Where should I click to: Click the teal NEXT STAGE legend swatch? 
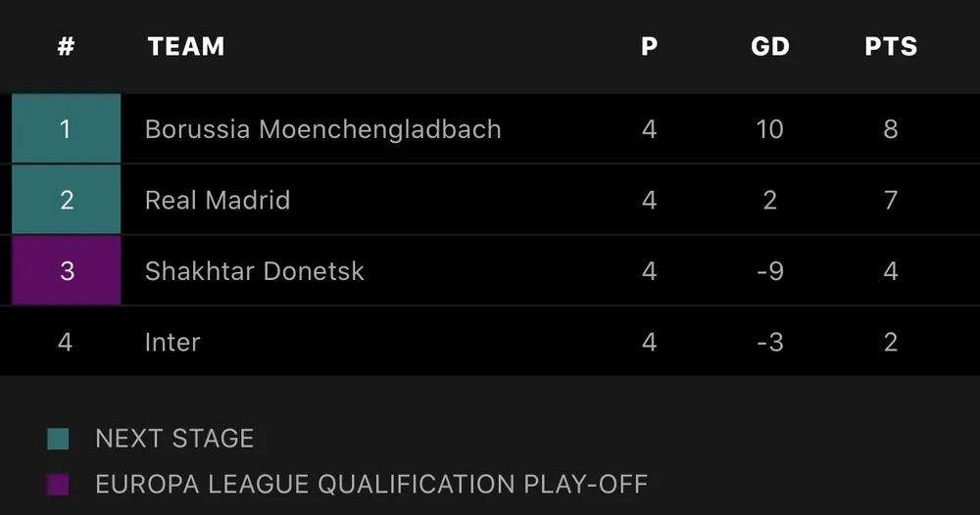coord(58,439)
